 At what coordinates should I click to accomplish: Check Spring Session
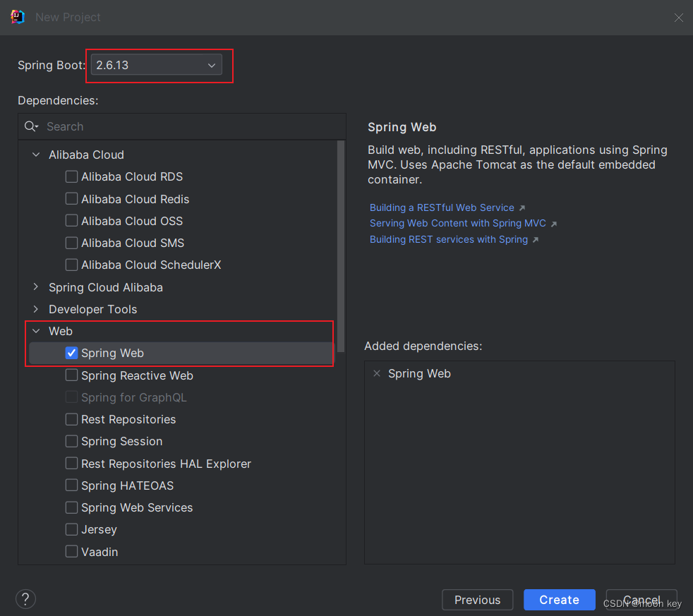point(71,441)
